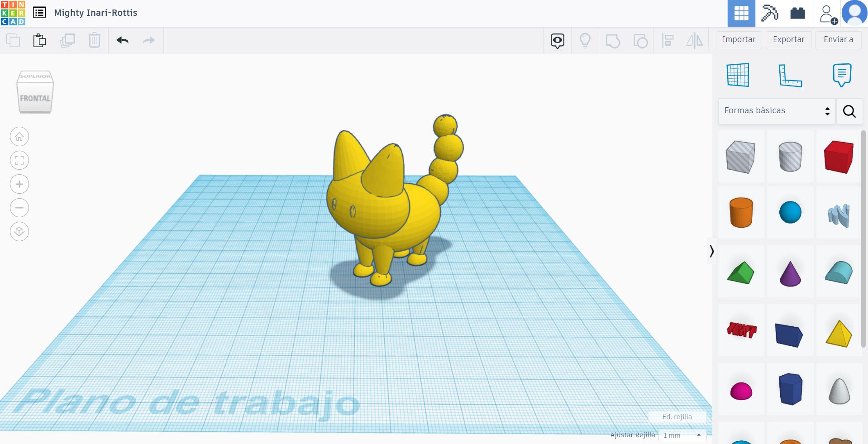Select the striped box hole shape

(x=741, y=157)
